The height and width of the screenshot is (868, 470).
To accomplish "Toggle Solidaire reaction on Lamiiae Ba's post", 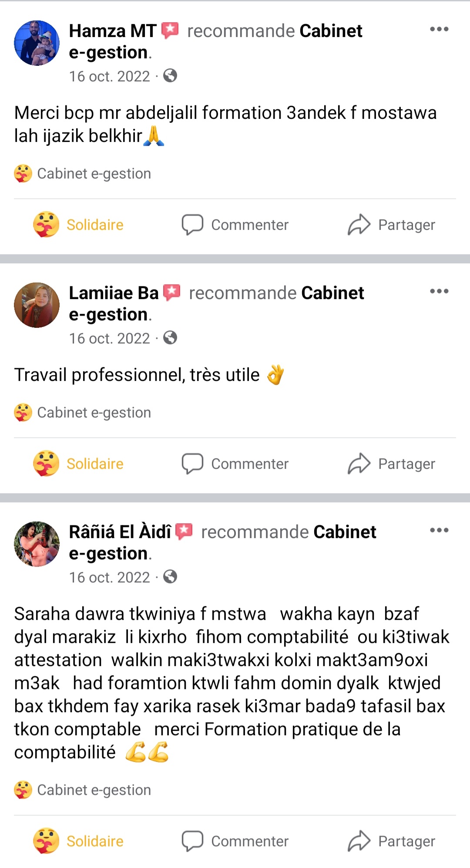I will point(79,464).
